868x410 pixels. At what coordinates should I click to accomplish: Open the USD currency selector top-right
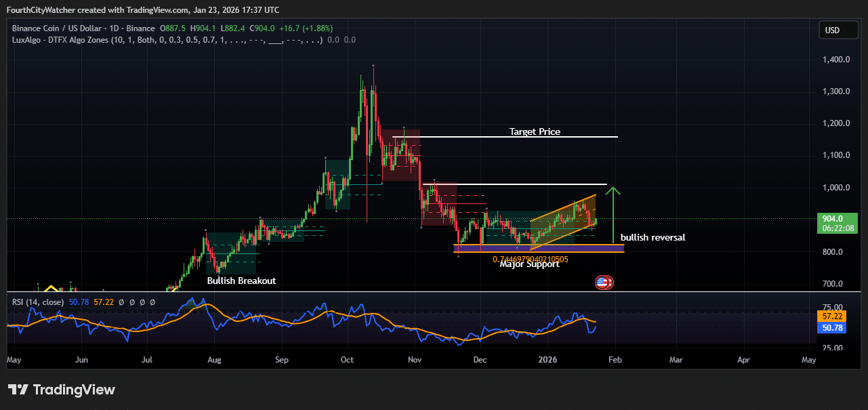[x=838, y=30]
